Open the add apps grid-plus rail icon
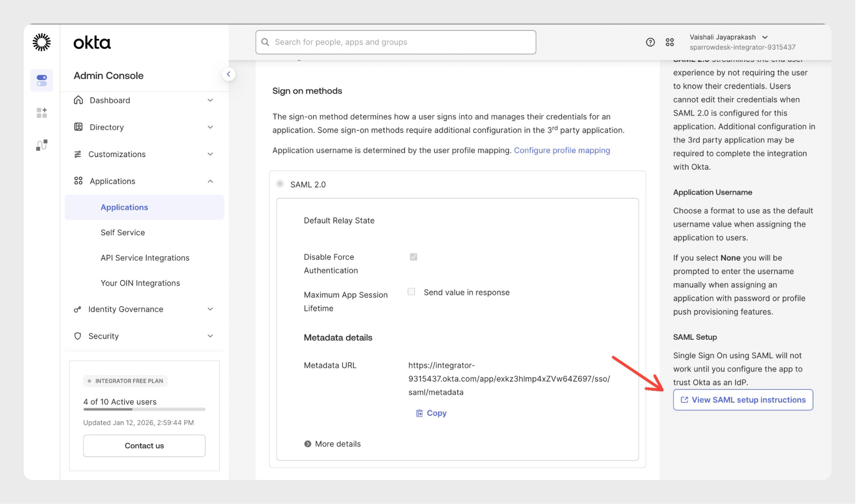Viewport: 856px width, 504px height. 42,113
